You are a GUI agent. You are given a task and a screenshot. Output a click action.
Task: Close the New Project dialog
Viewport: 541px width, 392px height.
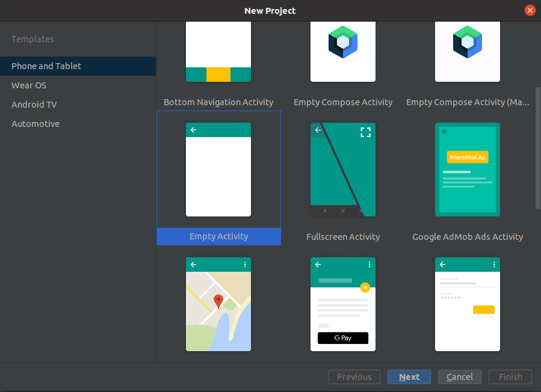coord(530,10)
